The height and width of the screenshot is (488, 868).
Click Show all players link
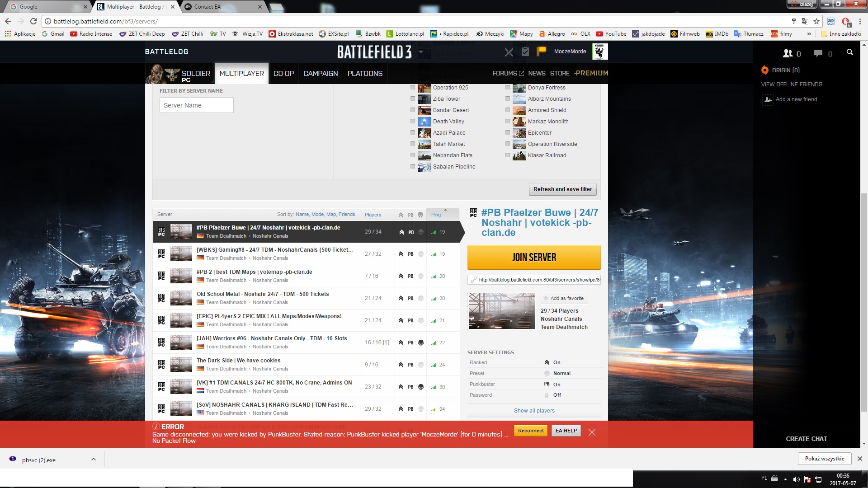pyautogui.click(x=534, y=411)
